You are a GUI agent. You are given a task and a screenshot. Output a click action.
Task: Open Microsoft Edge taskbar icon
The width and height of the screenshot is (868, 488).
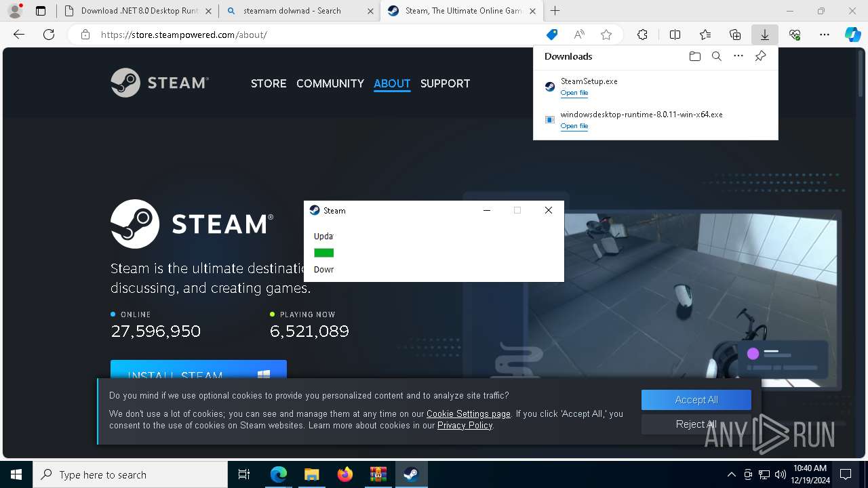(279, 474)
